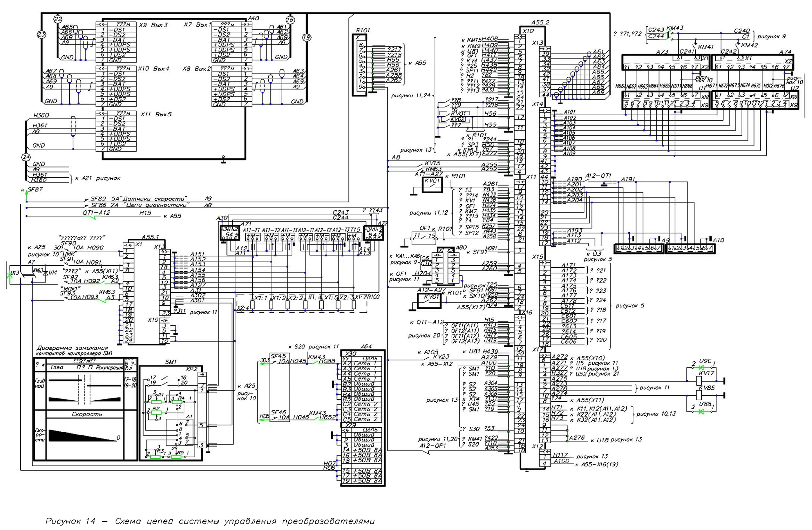Image resolution: width=812 pixels, height=530 pixels.
Task: Click the 'к U18 рисунок 13' reference
Action: click(x=617, y=440)
